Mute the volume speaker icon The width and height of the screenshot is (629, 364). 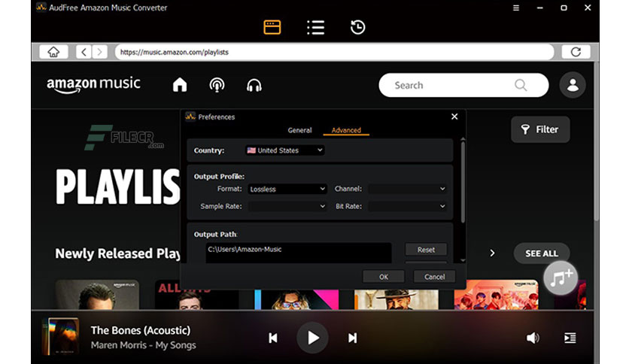tap(533, 338)
